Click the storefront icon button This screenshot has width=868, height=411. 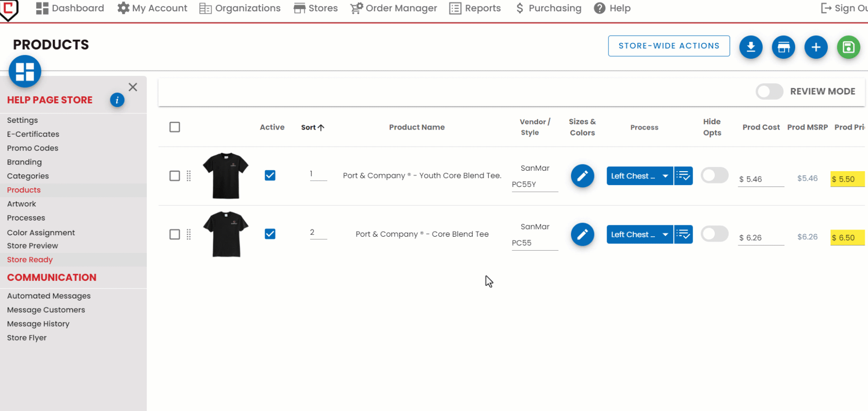[783, 47]
